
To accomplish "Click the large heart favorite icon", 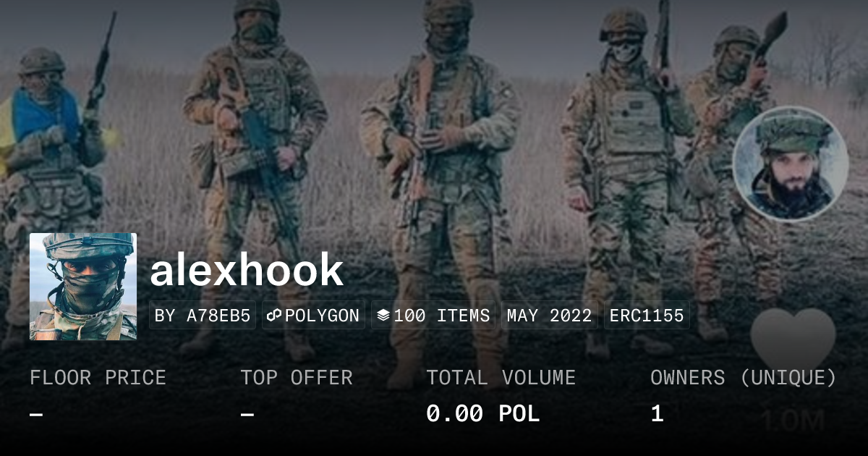I will point(793,341).
